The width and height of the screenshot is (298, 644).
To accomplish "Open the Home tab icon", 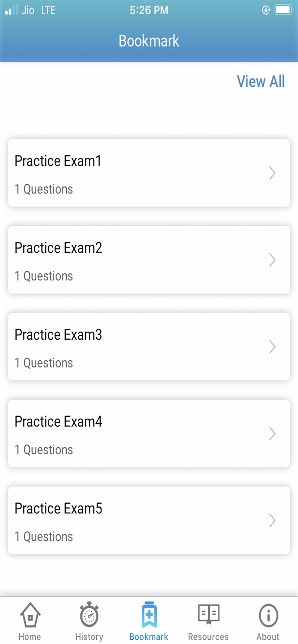I will (29, 615).
